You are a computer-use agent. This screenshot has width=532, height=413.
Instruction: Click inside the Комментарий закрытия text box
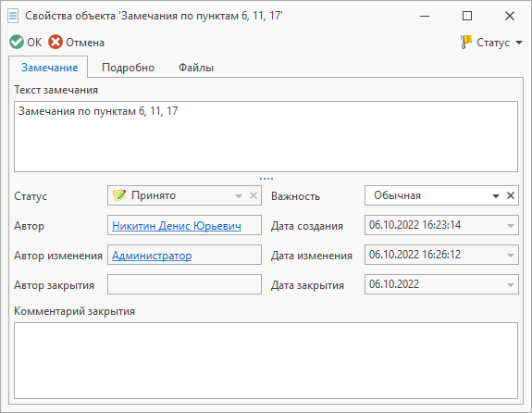[266, 360]
